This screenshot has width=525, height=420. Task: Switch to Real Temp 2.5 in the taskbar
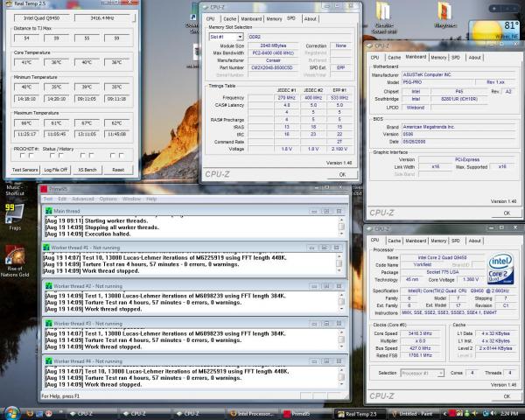[x=360, y=414]
